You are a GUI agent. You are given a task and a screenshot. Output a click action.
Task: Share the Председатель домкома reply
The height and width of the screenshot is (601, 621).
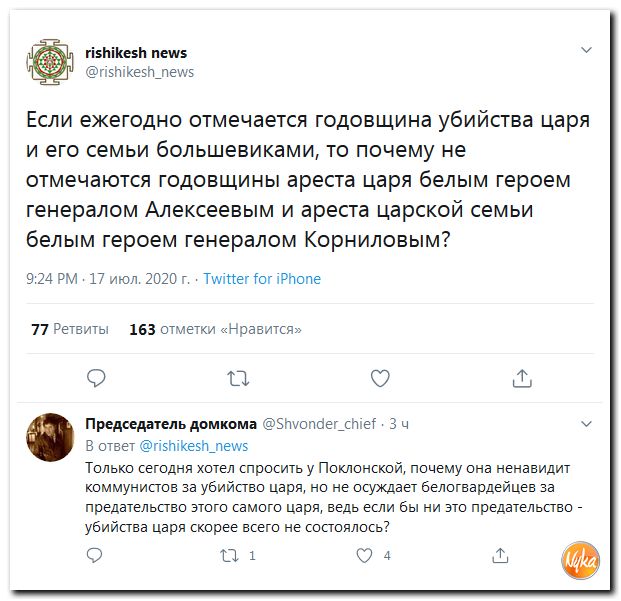(x=501, y=555)
